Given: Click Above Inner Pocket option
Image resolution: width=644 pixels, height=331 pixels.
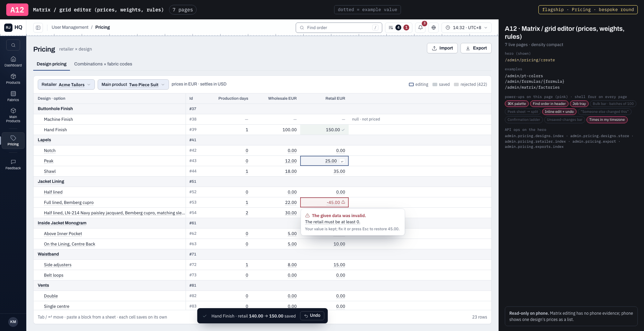Looking at the screenshot, I should click(x=63, y=234).
